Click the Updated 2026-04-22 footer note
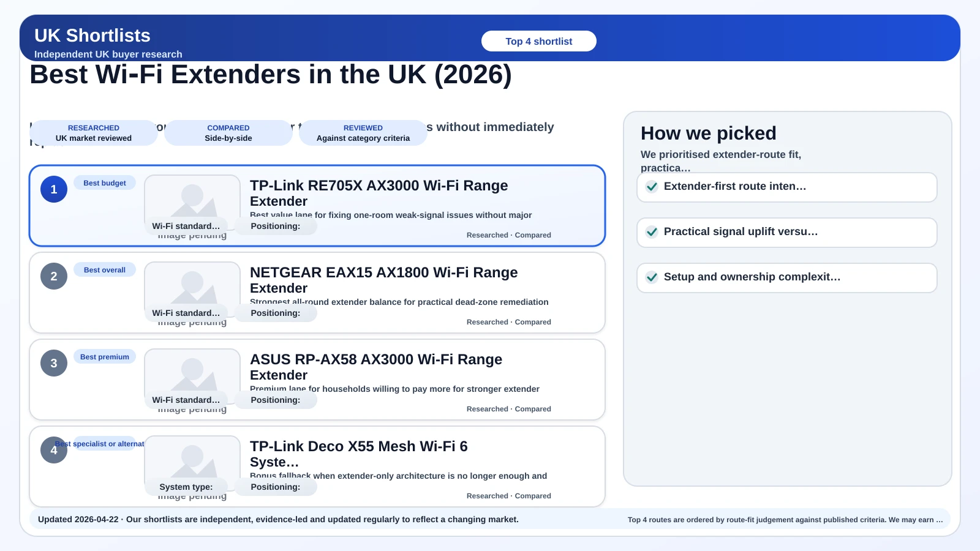980x551 pixels. coord(278,519)
